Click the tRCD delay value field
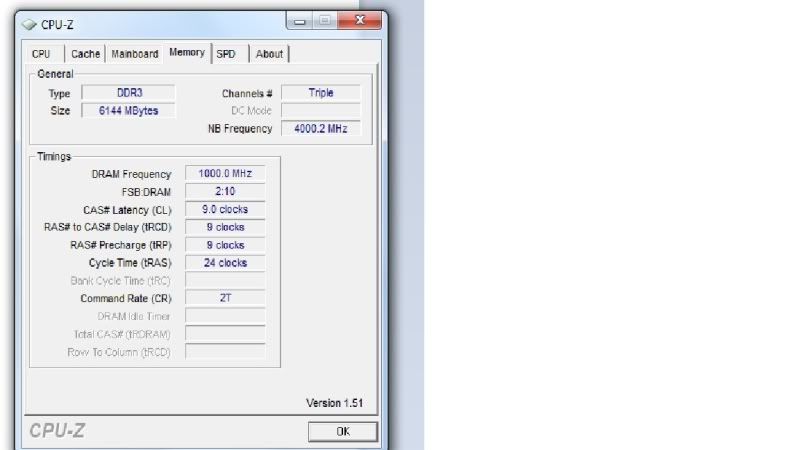Viewport: 800px width, 450px height. click(225, 227)
